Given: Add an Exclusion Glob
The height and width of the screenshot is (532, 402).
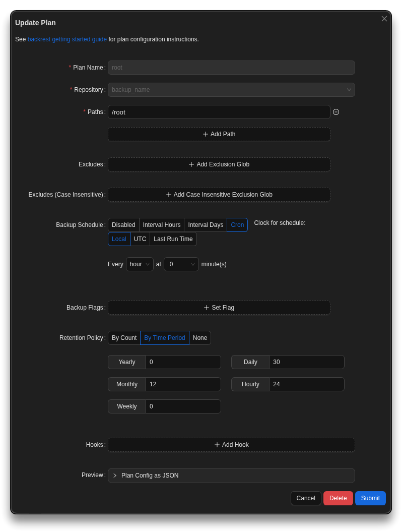Looking at the screenshot, I should point(219,164).
